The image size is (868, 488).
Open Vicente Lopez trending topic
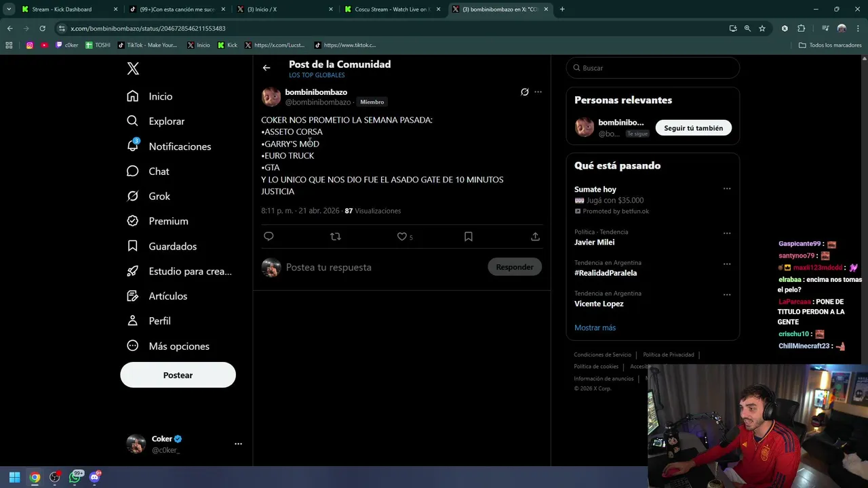pos(599,304)
